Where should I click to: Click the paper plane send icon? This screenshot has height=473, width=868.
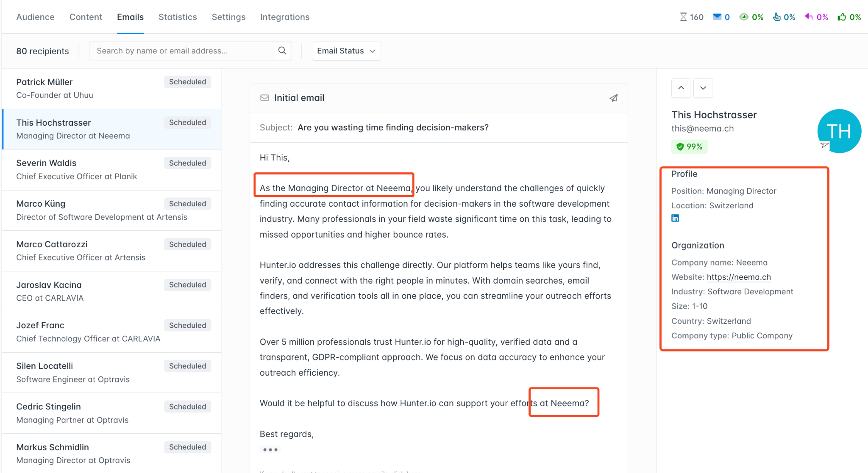(613, 98)
